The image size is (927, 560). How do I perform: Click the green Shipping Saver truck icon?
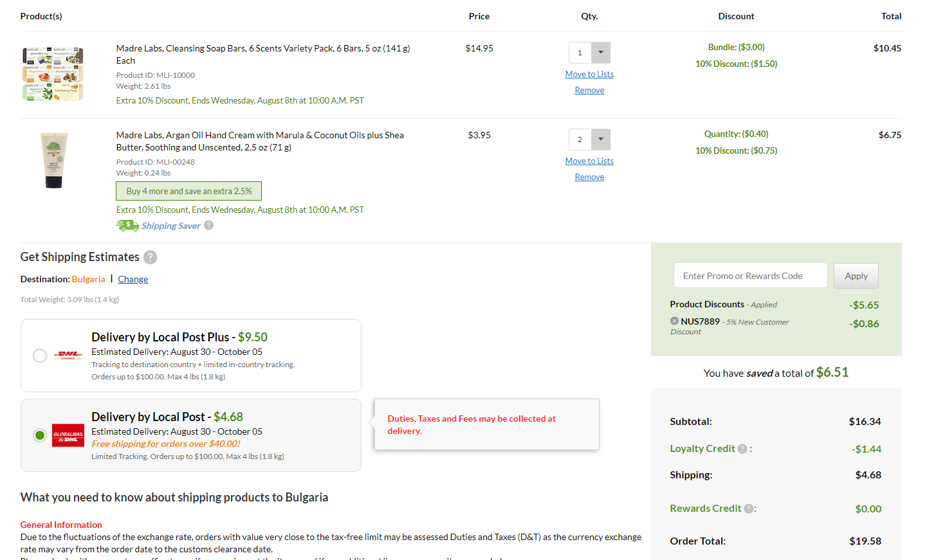(x=127, y=226)
